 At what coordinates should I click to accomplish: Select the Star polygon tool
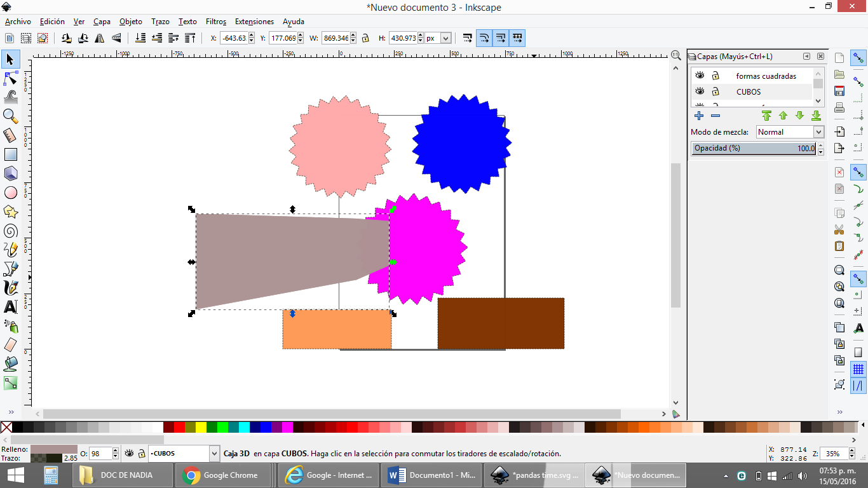[x=10, y=212]
